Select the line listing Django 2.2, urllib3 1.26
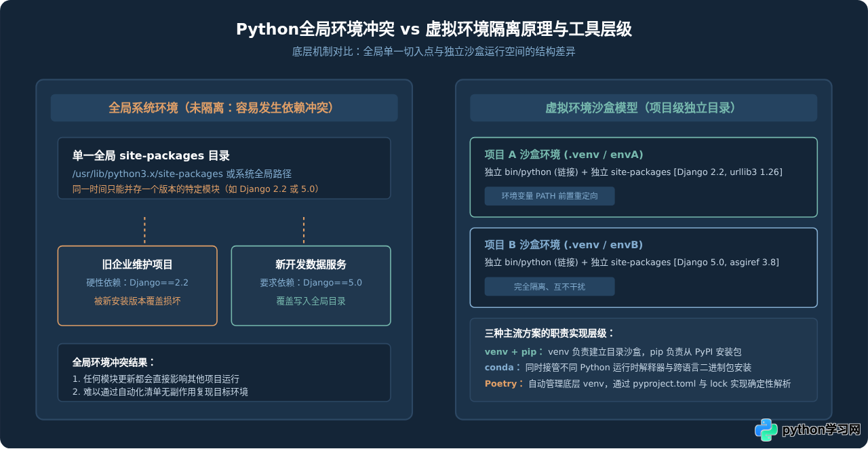Screen dimensions: 868x449 (x=633, y=172)
